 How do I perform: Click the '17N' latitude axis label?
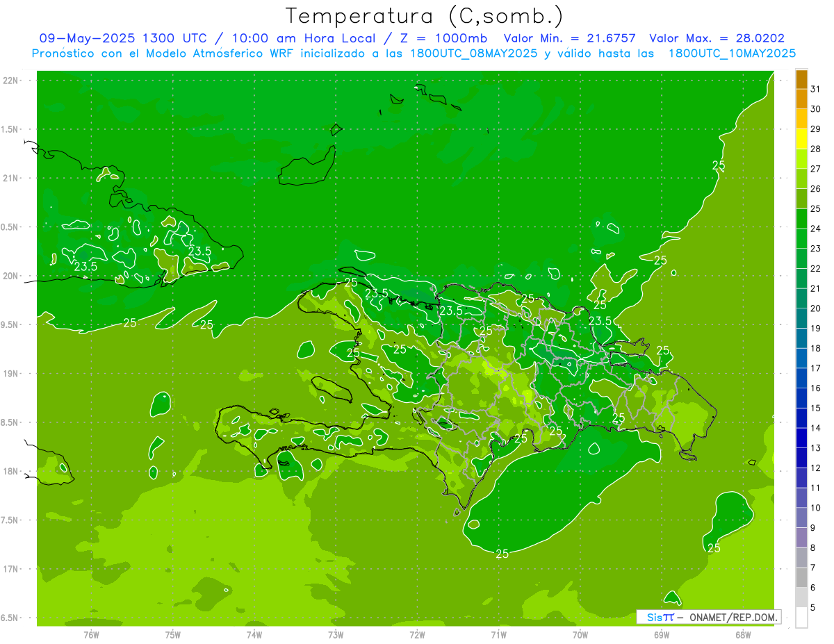point(12,569)
